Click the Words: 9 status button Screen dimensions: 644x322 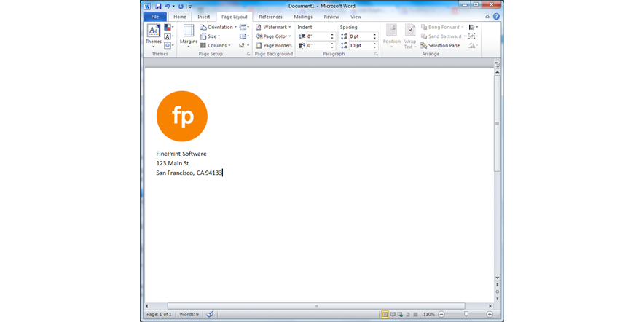pos(189,314)
